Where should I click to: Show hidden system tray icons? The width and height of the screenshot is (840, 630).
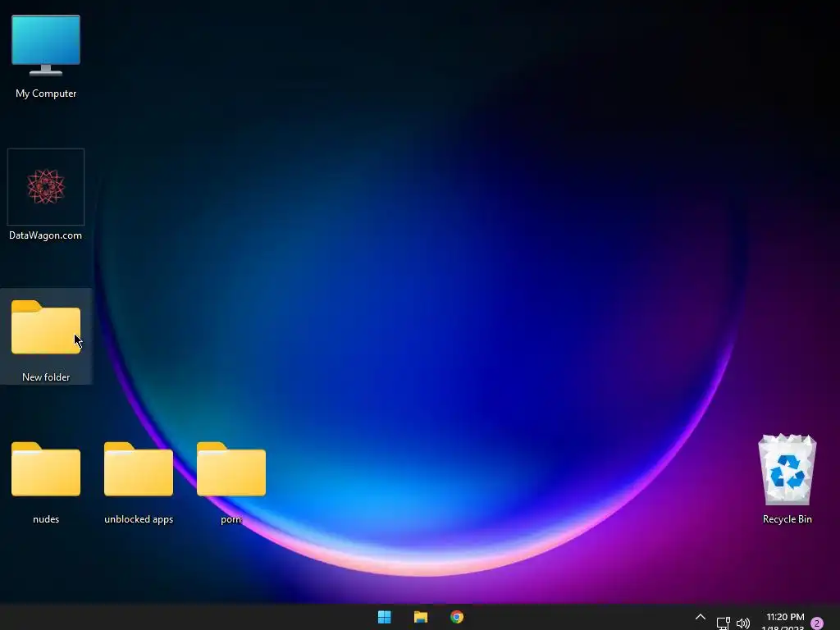[x=701, y=617]
